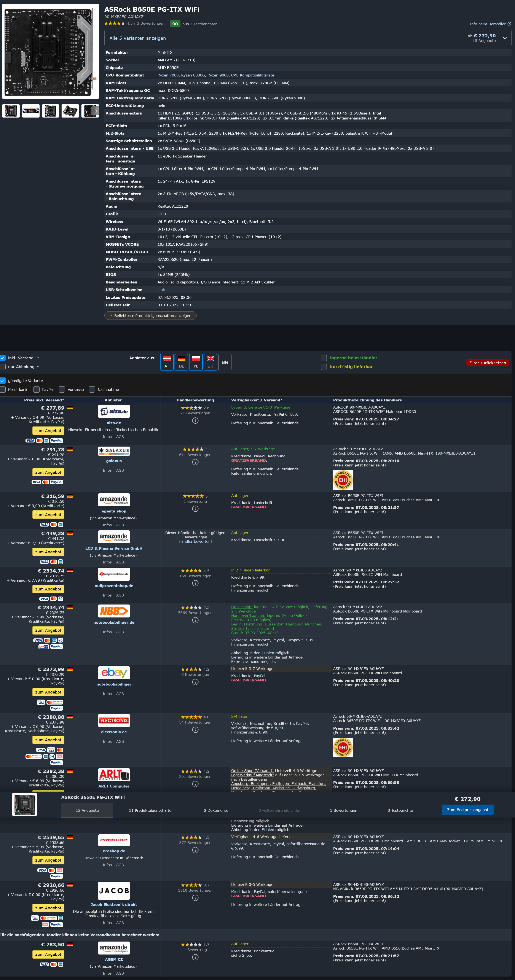Screen dimensions: 515x980
Task: Click the main motherboard product image
Action: 50,51
